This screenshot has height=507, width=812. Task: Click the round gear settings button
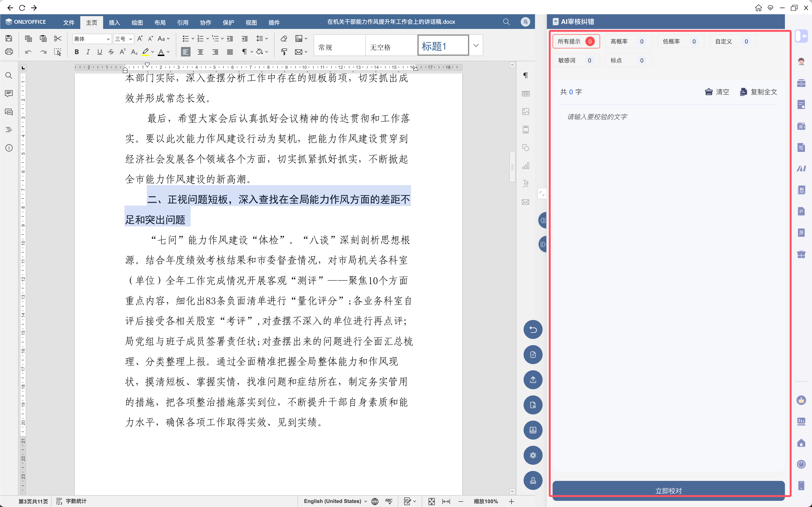pyautogui.click(x=533, y=455)
